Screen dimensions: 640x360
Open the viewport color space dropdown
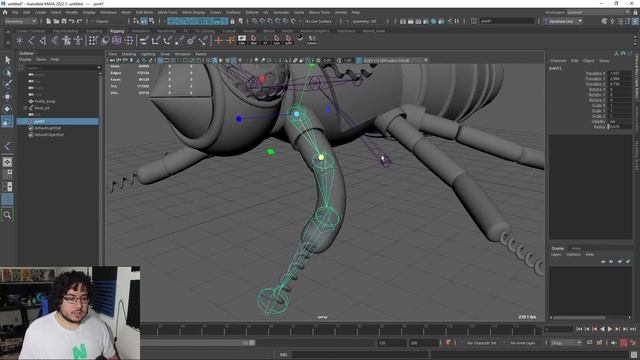[395, 60]
